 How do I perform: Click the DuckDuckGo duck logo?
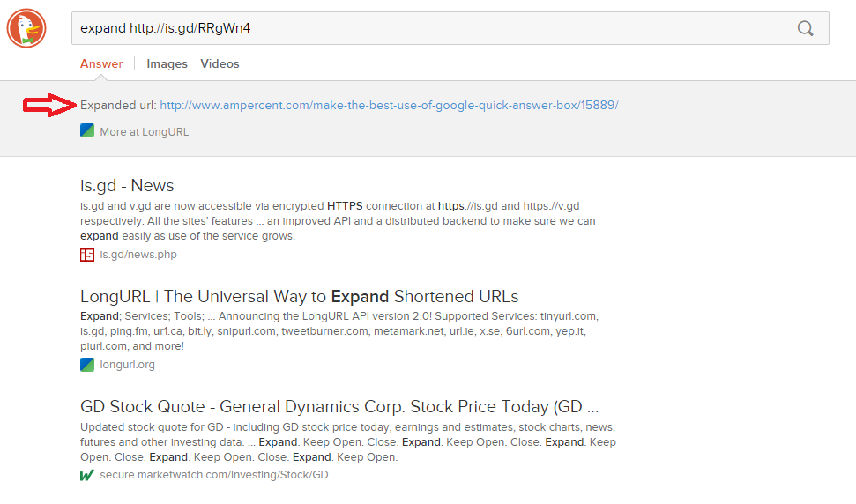click(x=26, y=27)
